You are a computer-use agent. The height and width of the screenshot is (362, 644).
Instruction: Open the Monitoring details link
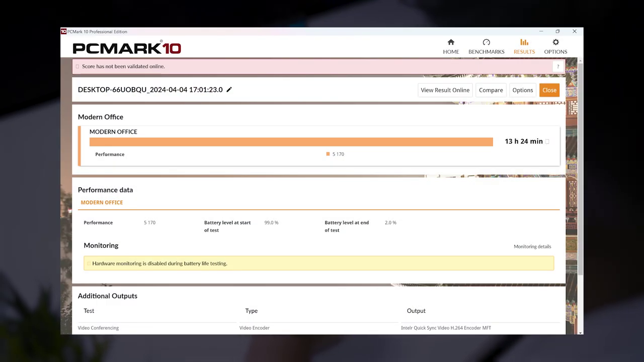[x=532, y=246]
